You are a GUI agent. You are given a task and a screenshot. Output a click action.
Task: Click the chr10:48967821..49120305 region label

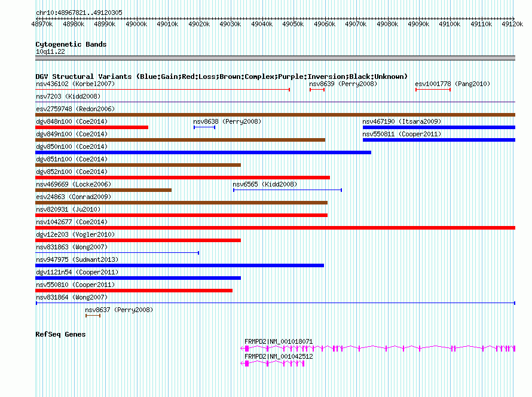(x=79, y=13)
